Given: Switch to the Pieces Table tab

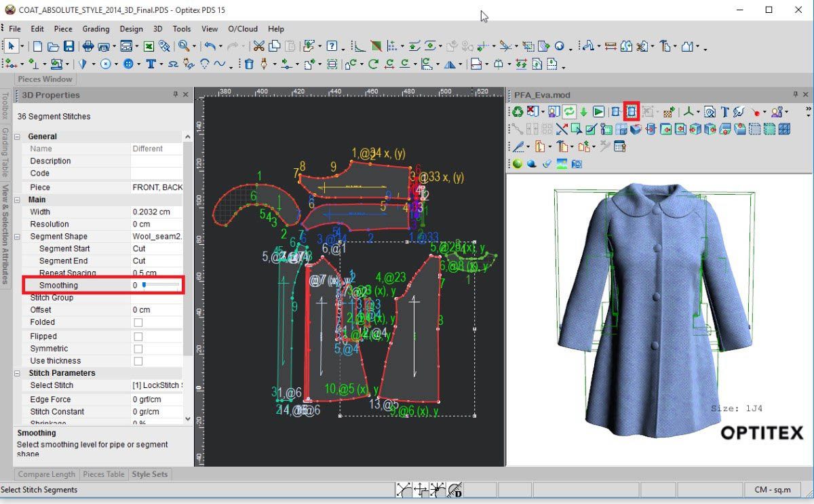Looking at the screenshot, I should [x=104, y=474].
